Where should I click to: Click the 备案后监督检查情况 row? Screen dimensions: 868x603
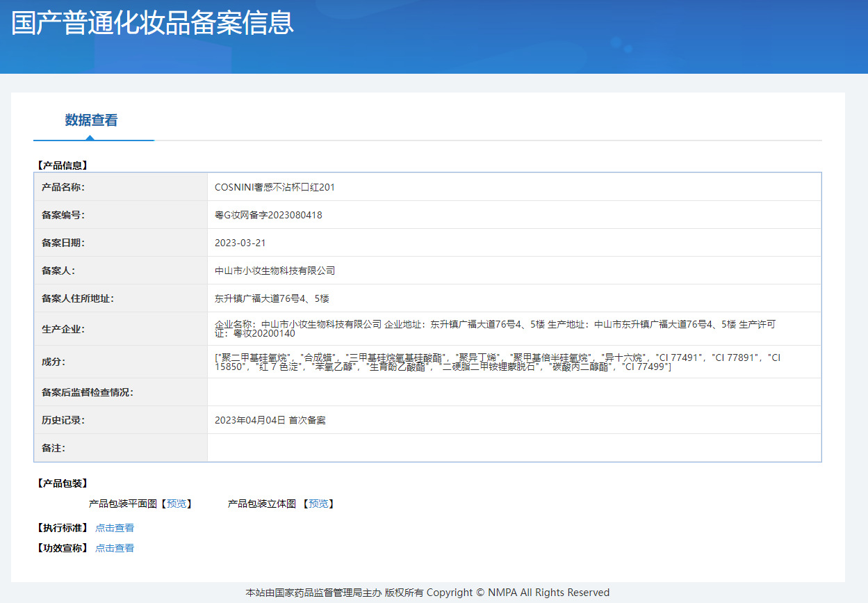click(x=486, y=391)
